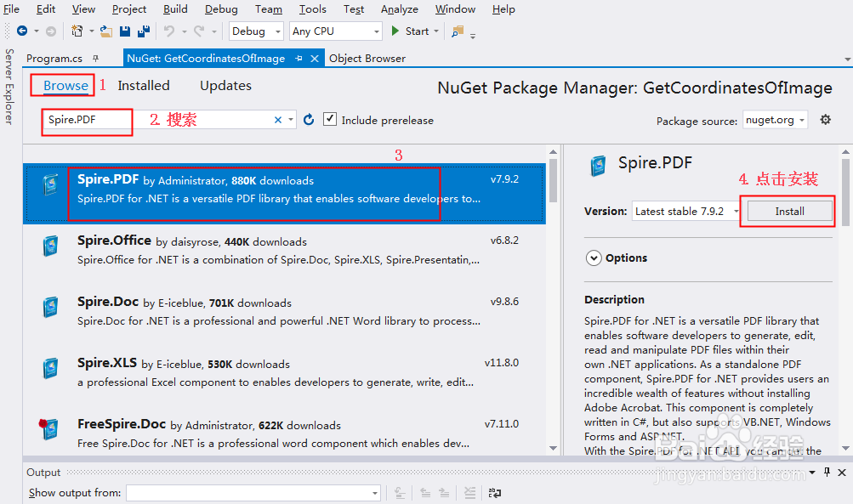The image size is (853, 504).
Task: Toggle word wrap in Output panel
Action: [x=494, y=492]
